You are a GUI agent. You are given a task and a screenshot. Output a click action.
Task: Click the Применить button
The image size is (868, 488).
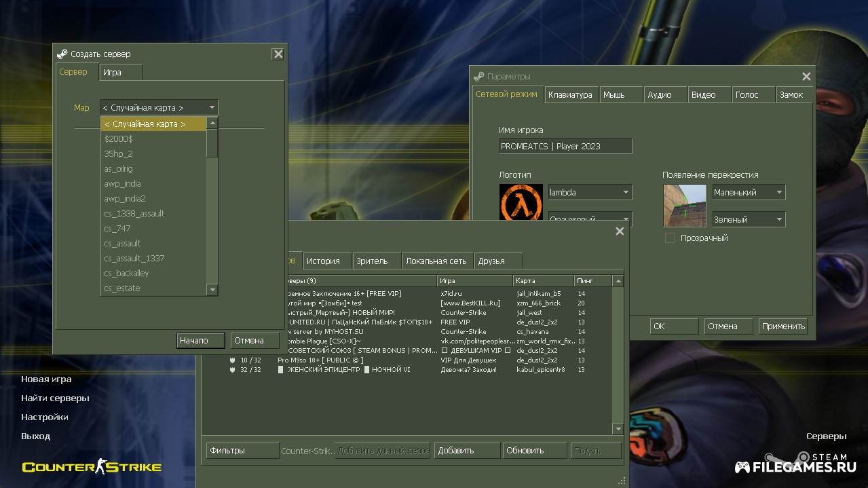[783, 326]
